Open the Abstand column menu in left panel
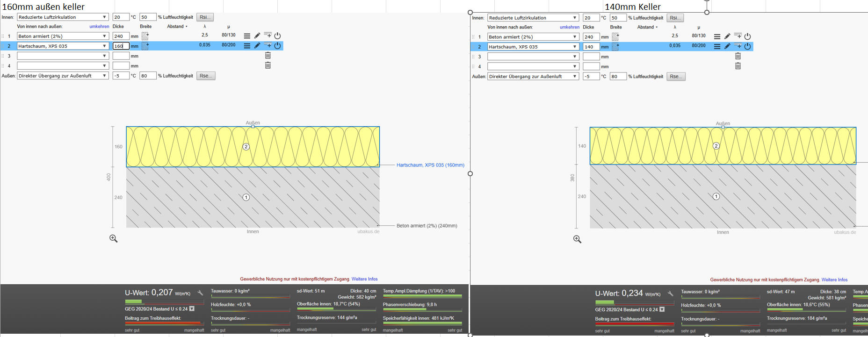This screenshot has height=337, width=868. click(x=177, y=27)
